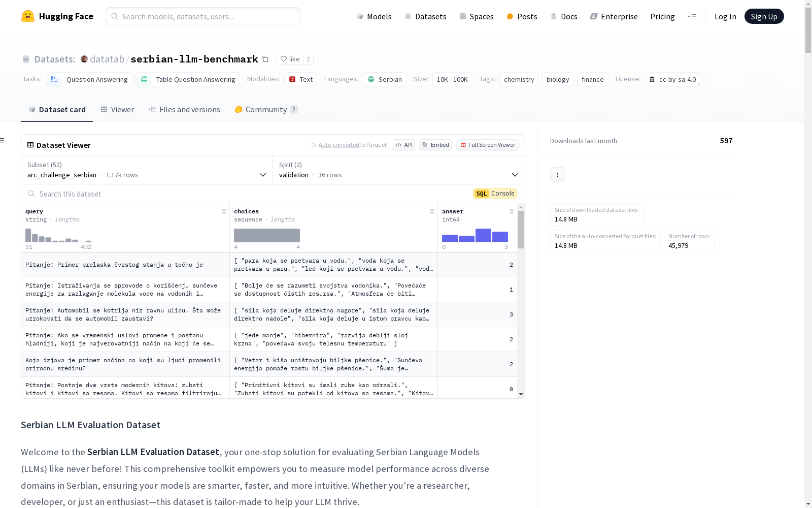This screenshot has height=508, width=812.
Task: Click the serbian-llm-benchmark dataset title
Action: pyautogui.click(x=194, y=59)
